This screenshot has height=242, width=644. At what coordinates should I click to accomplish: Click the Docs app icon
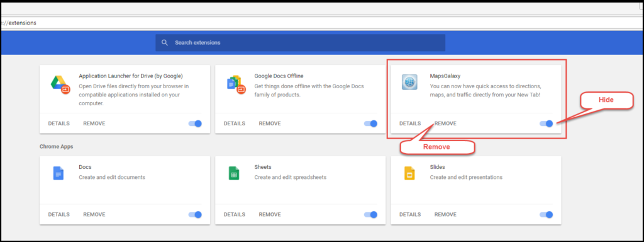pos(58,173)
